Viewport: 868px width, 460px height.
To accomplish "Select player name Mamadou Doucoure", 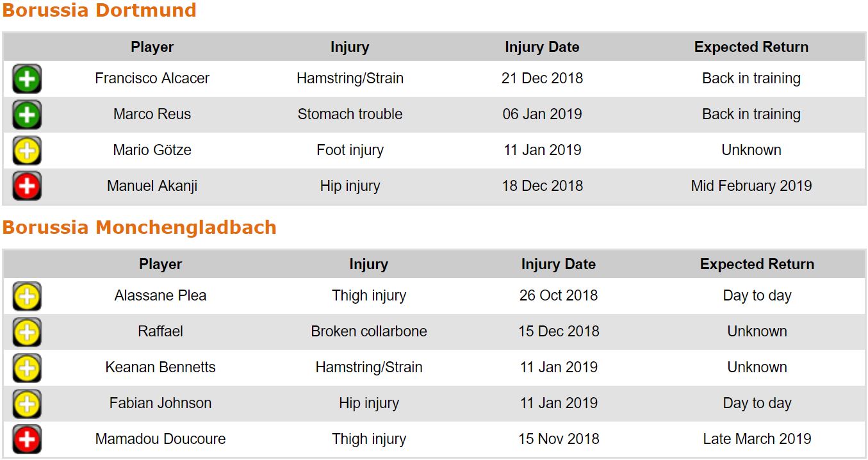I will (x=160, y=439).
